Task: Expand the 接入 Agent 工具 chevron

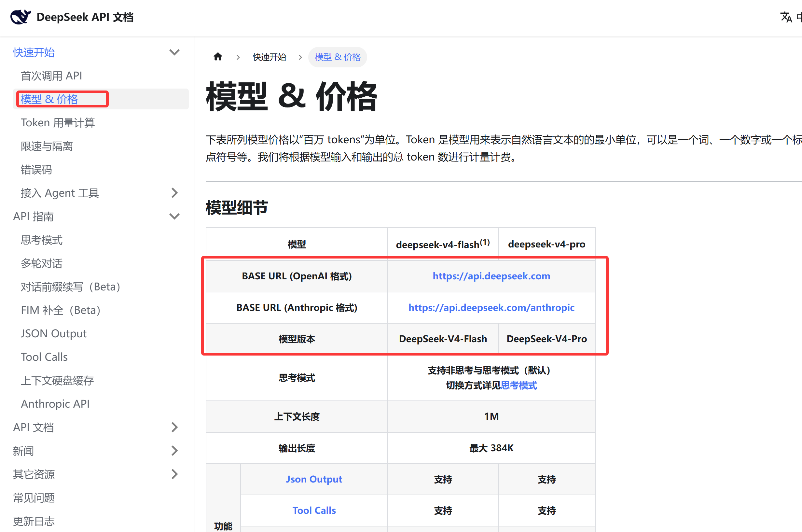Action: 174,193
